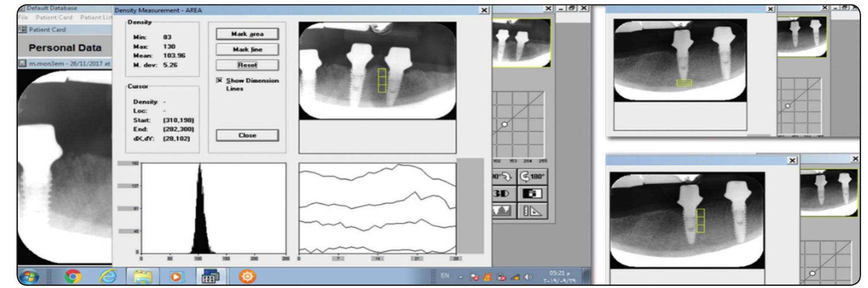868x288 pixels.
Task: Open the Patient List menu
Action: pos(96,17)
